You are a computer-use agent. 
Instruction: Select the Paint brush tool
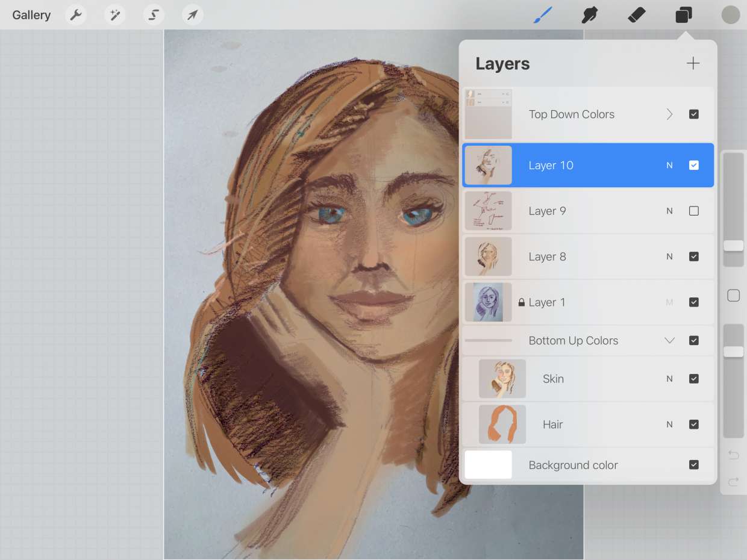pyautogui.click(x=543, y=15)
